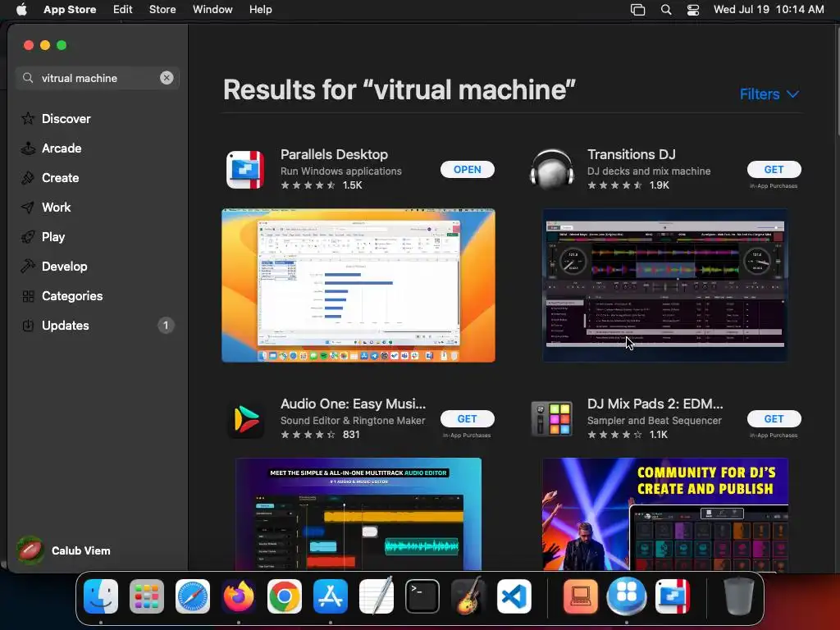Click Sampler and Beat Sequencer subtitle
The width and height of the screenshot is (840, 630).
tap(654, 421)
